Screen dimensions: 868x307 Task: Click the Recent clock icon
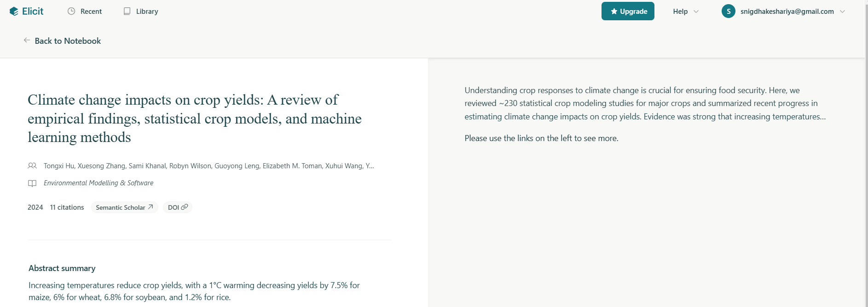(71, 12)
